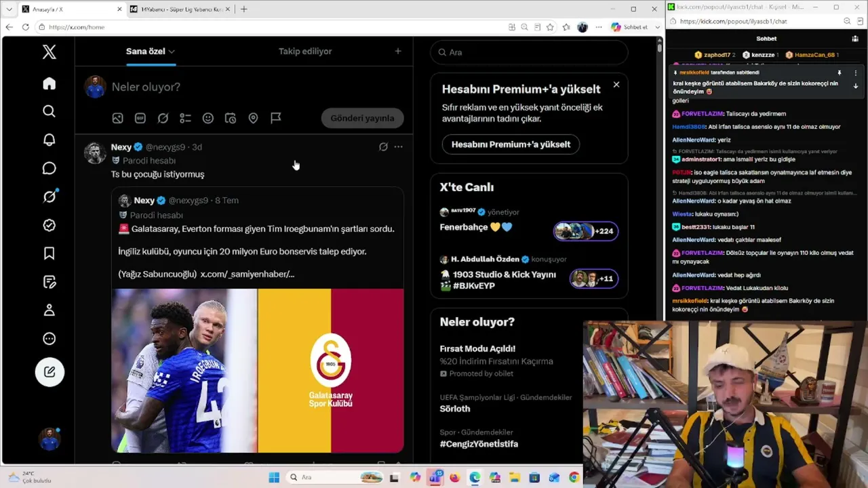The width and height of the screenshot is (868, 488).
Task: Compose a new post with feather button
Action: (50, 371)
